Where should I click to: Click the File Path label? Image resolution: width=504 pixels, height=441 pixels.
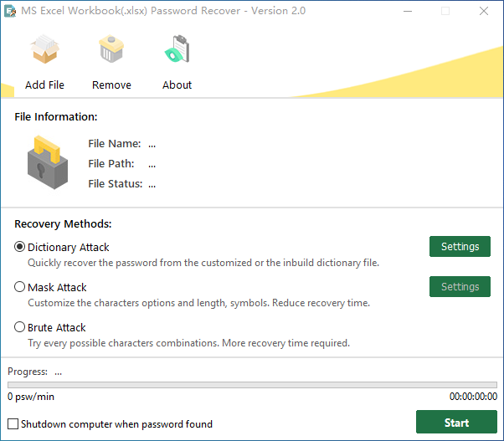[x=111, y=164]
